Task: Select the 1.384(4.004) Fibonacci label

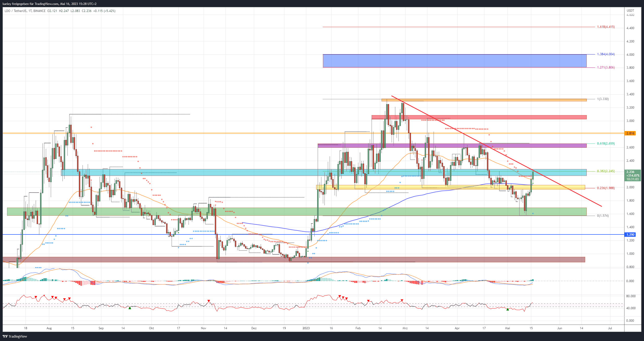Action: 606,54
